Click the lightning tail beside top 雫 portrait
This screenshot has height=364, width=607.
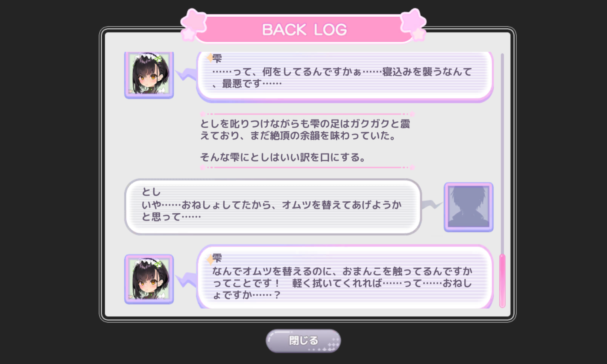186,74
